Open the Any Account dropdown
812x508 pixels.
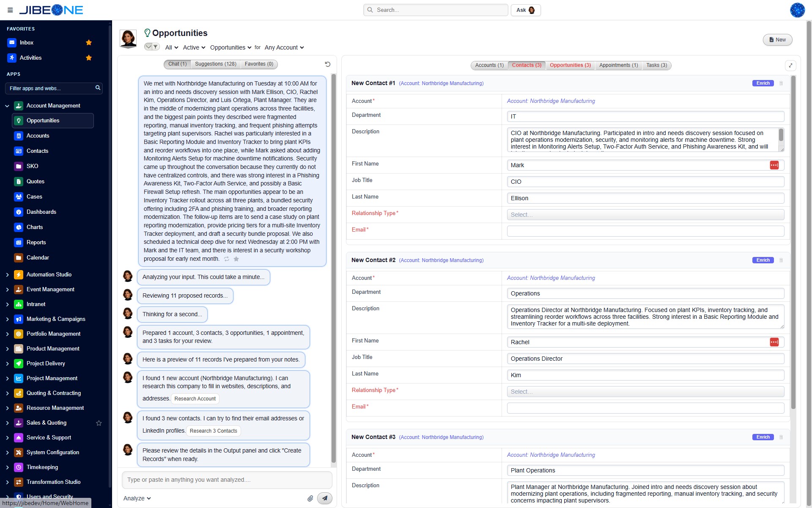click(284, 47)
